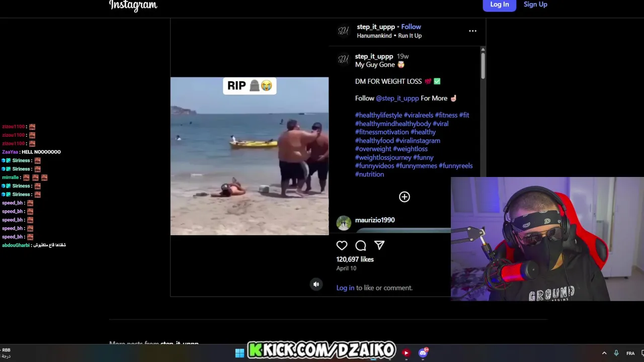644x362 pixels.
Task: Click chat username mirralle
Action: coord(11,177)
